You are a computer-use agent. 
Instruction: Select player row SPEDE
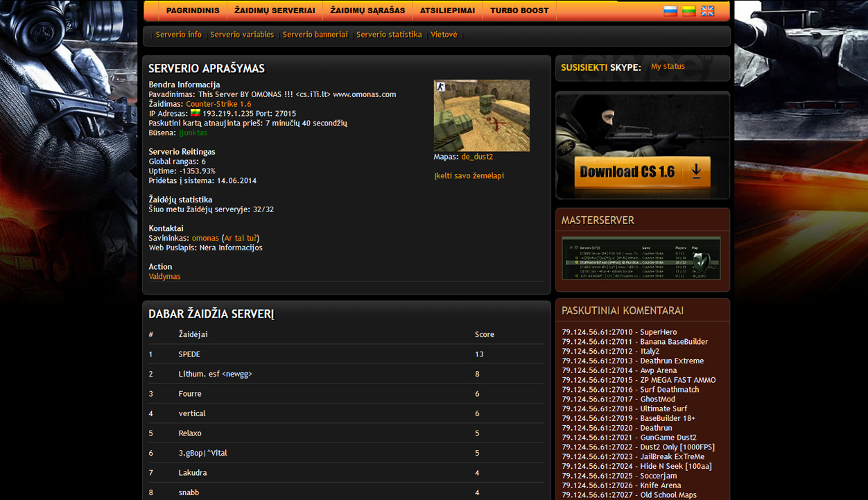[347, 354]
